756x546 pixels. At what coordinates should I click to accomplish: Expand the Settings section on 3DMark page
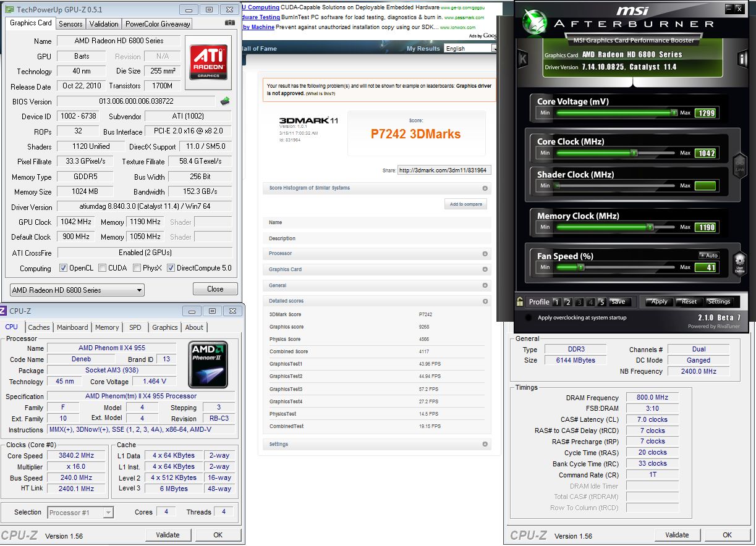(377, 444)
